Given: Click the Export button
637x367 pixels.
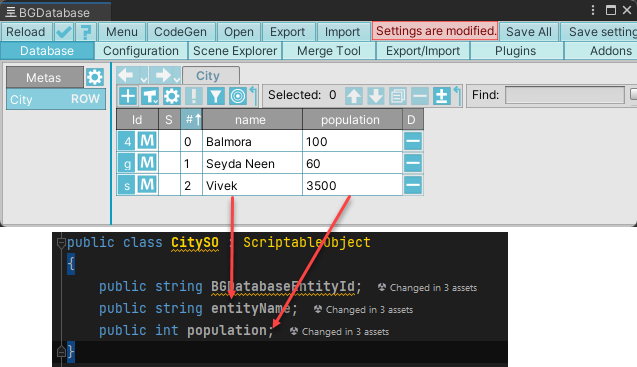Looking at the screenshot, I should coord(288,32).
